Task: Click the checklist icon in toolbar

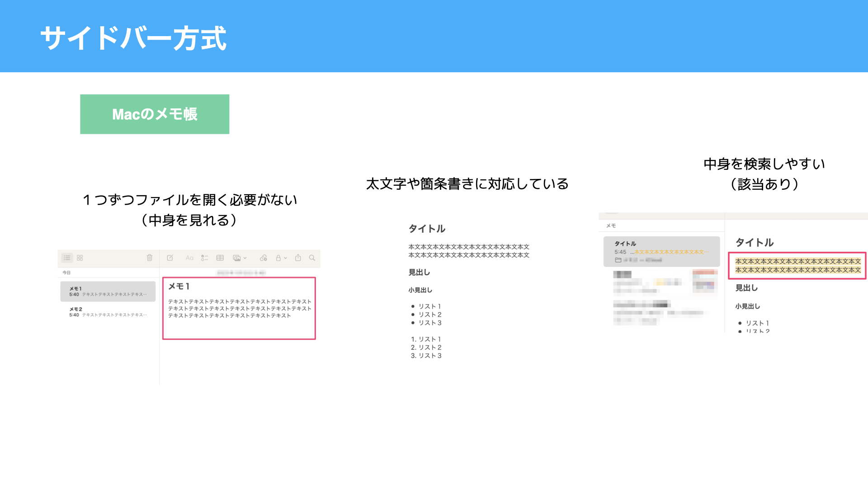Action: point(205,258)
